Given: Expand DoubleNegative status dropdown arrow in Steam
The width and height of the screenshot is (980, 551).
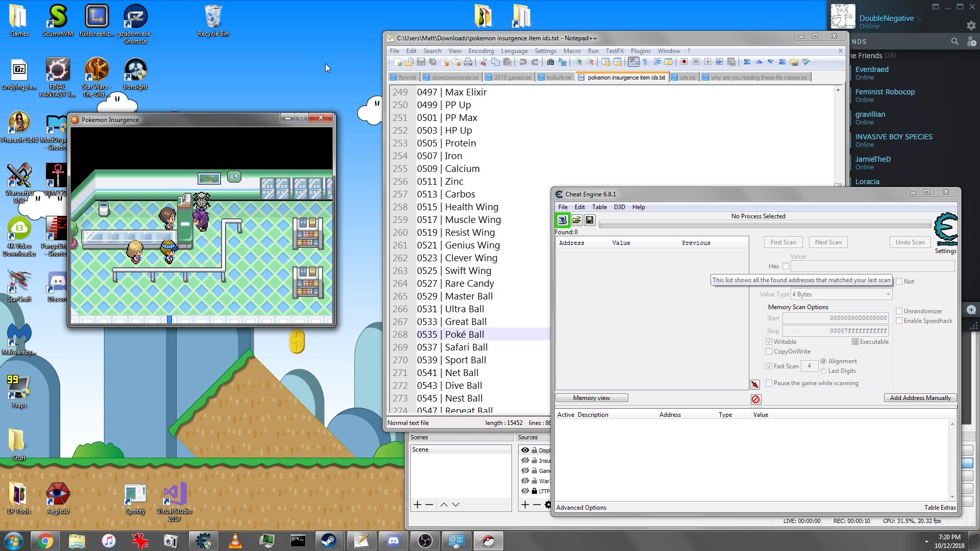Looking at the screenshot, I should click(x=920, y=19).
